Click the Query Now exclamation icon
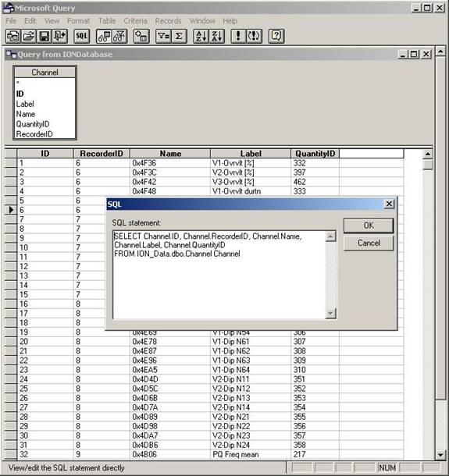The height and width of the screenshot is (476, 449). click(x=238, y=36)
